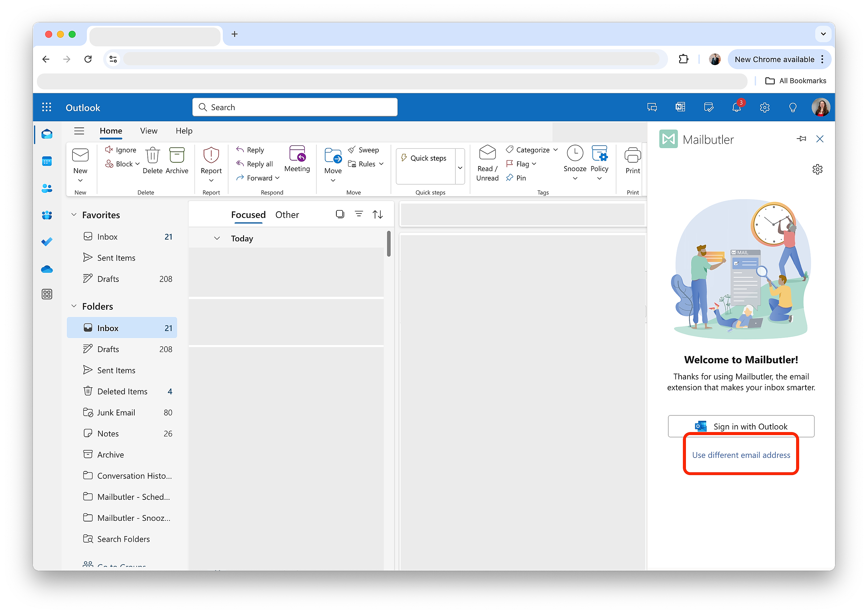Image resolution: width=868 pixels, height=614 pixels.
Task: Open Mailbutler settings gear
Action: (x=817, y=169)
